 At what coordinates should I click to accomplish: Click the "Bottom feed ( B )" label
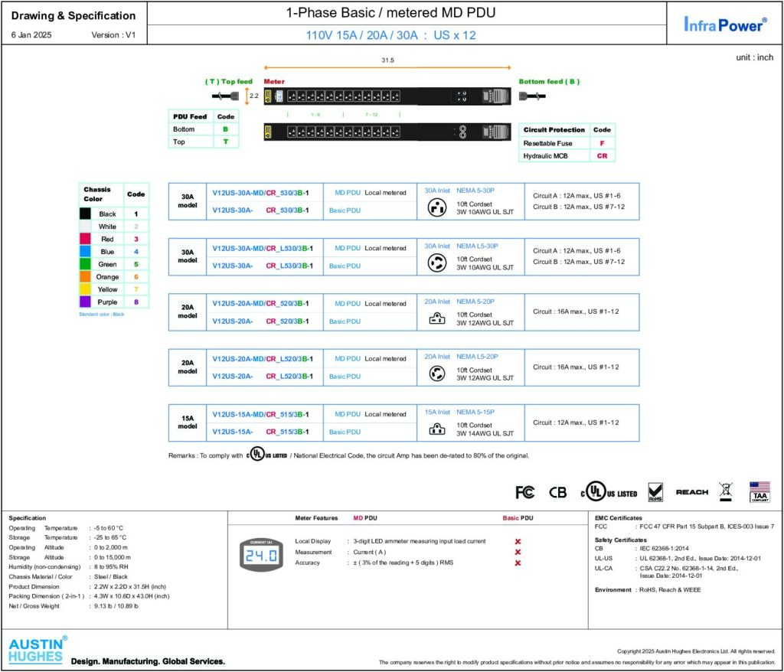pos(549,81)
